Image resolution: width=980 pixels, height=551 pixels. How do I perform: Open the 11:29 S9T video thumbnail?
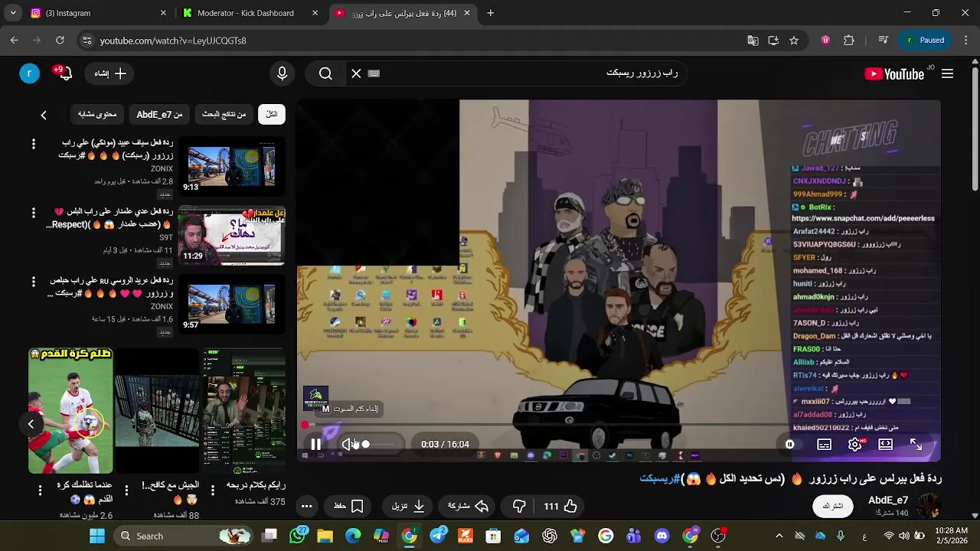(231, 235)
